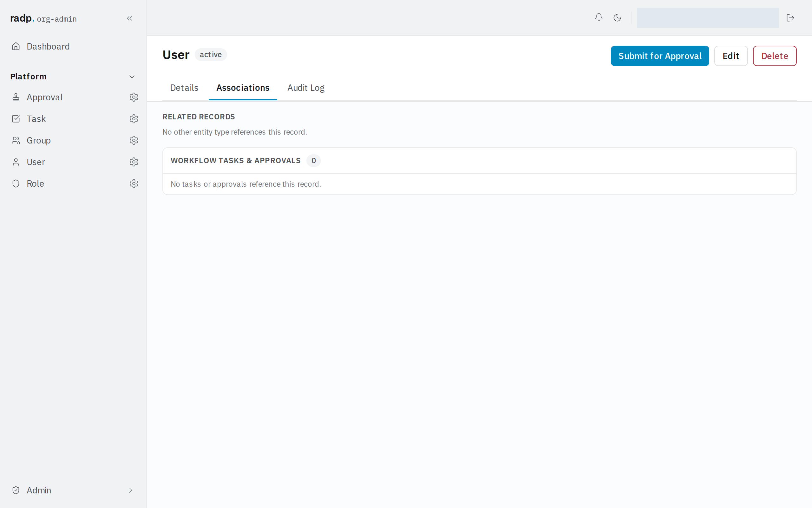This screenshot has height=508, width=812.
Task: Open Group settings gear
Action: coord(134,140)
